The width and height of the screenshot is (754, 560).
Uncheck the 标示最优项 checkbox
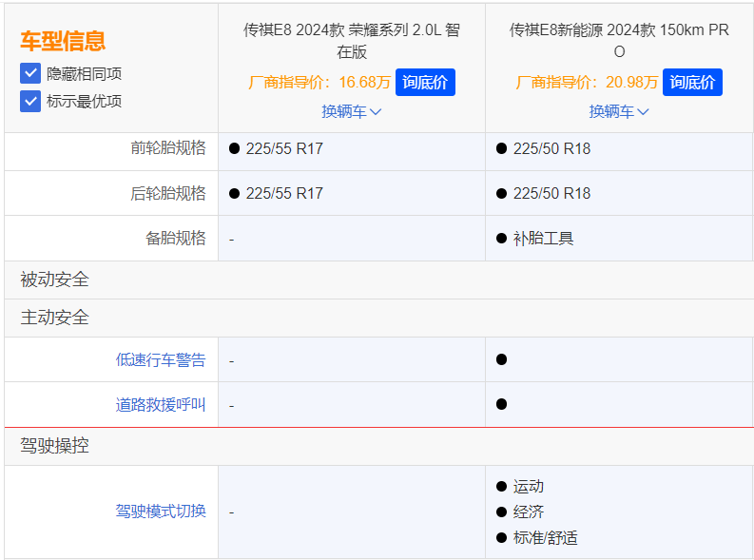(x=30, y=102)
